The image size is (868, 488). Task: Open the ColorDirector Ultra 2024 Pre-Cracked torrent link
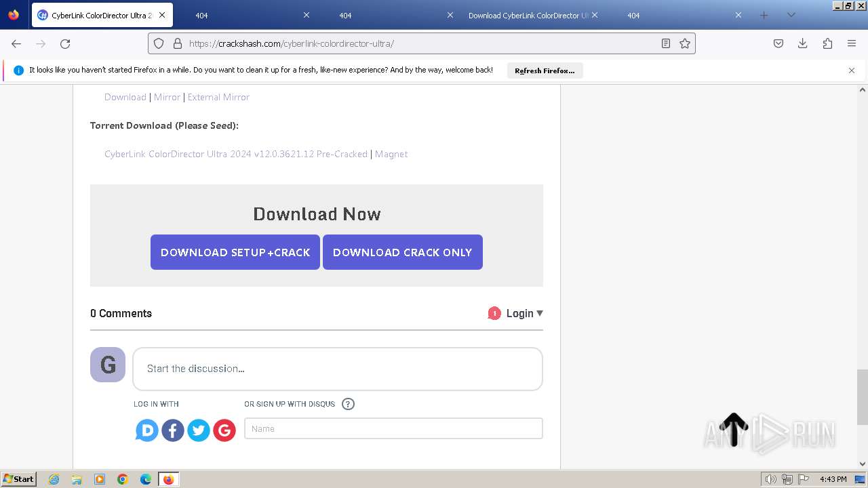[x=236, y=154]
